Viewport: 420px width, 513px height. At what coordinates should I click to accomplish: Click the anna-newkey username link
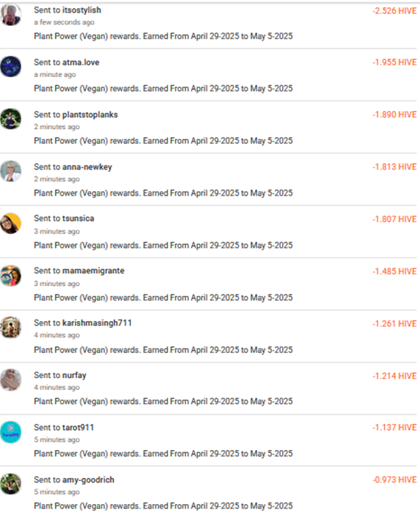[x=87, y=167]
